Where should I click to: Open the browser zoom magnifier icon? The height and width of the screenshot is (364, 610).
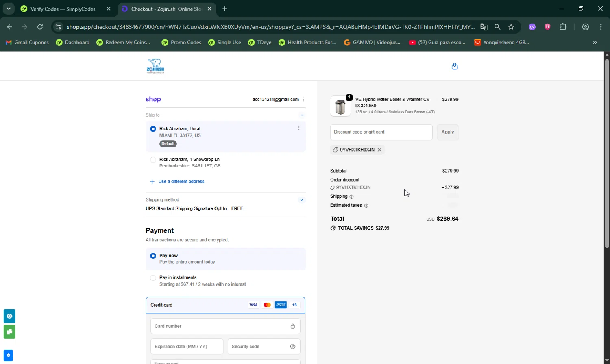497,27
